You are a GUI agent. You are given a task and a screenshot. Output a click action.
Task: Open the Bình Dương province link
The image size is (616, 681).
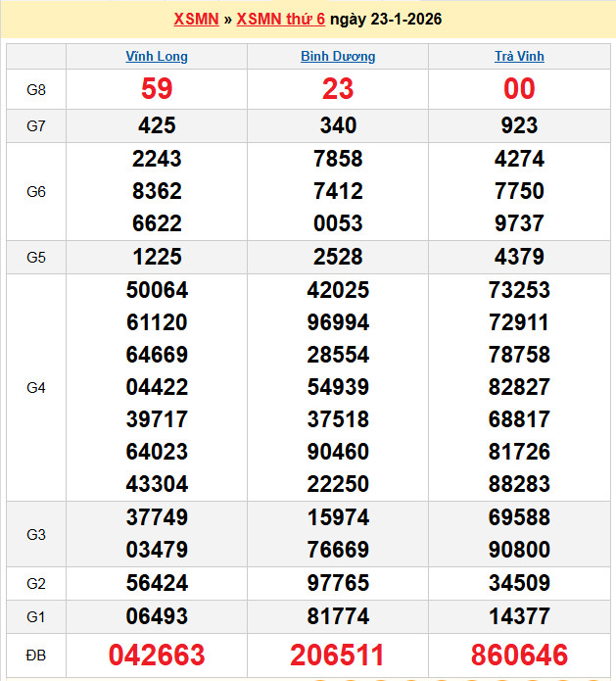[338, 57]
